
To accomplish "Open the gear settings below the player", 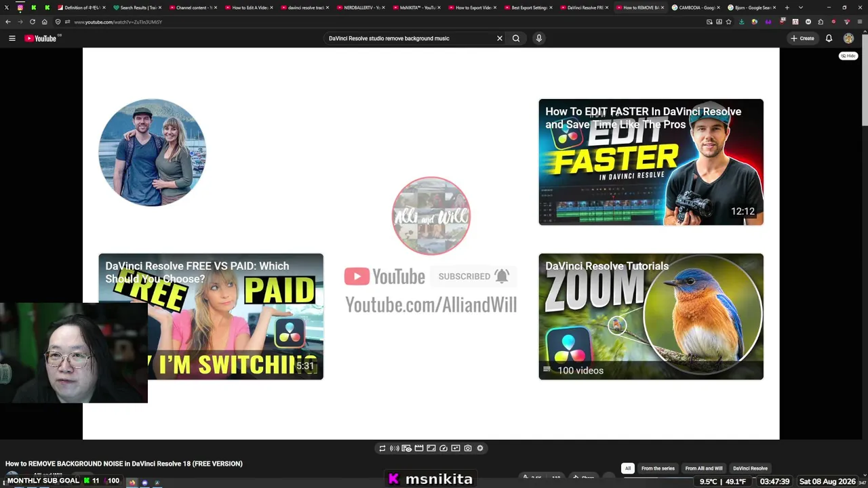I will pos(480,448).
